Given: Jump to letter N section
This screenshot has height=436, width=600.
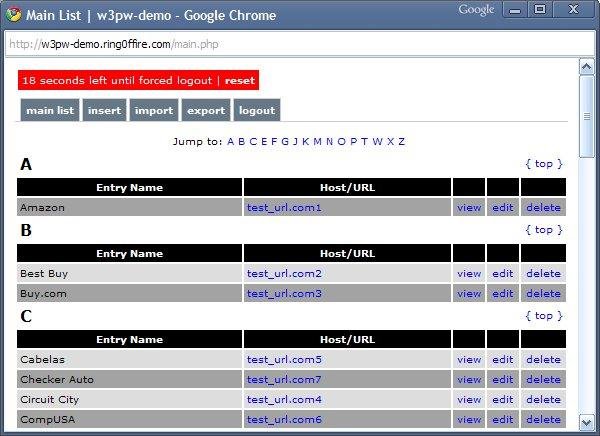Looking at the screenshot, I should 329,142.
